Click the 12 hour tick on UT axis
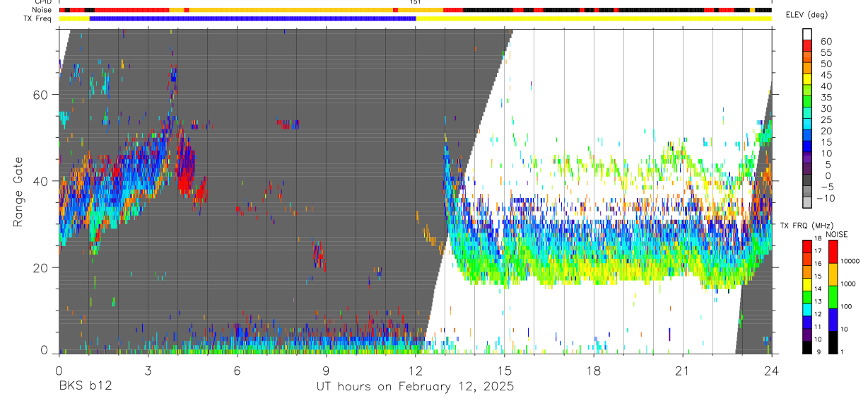 pos(416,354)
